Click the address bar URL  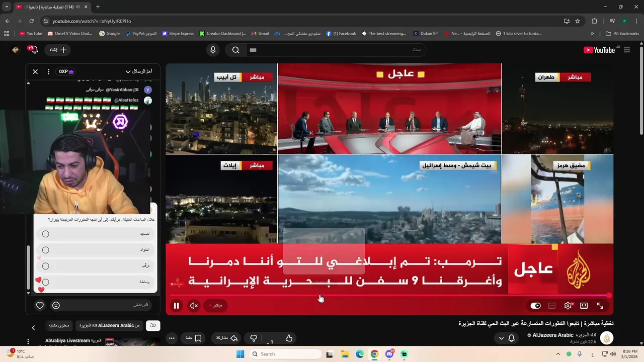click(92, 21)
